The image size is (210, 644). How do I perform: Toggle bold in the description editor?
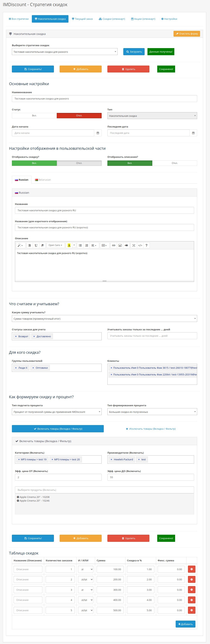coord(30,245)
